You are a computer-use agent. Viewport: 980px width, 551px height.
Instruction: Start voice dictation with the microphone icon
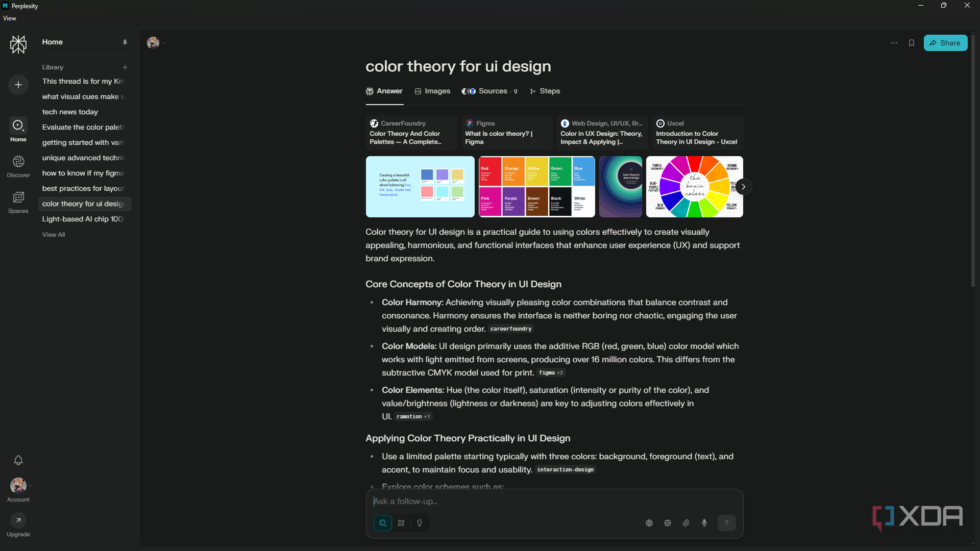[x=704, y=523]
